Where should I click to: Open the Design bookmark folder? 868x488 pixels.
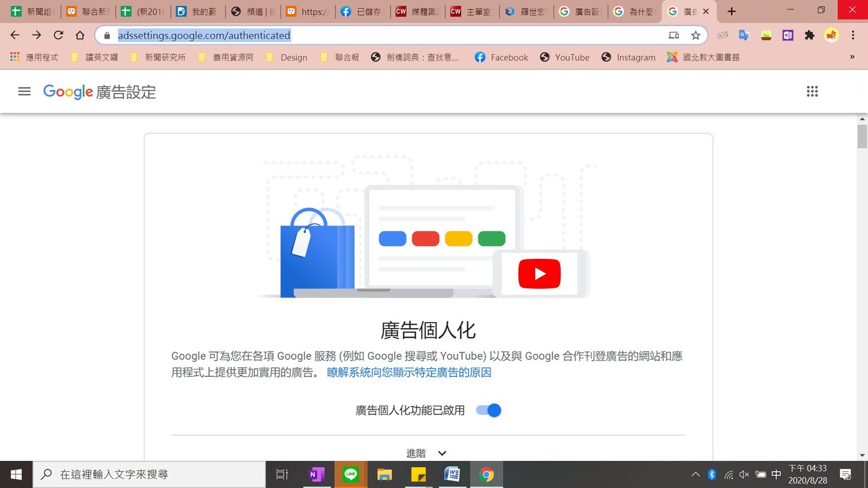point(287,57)
